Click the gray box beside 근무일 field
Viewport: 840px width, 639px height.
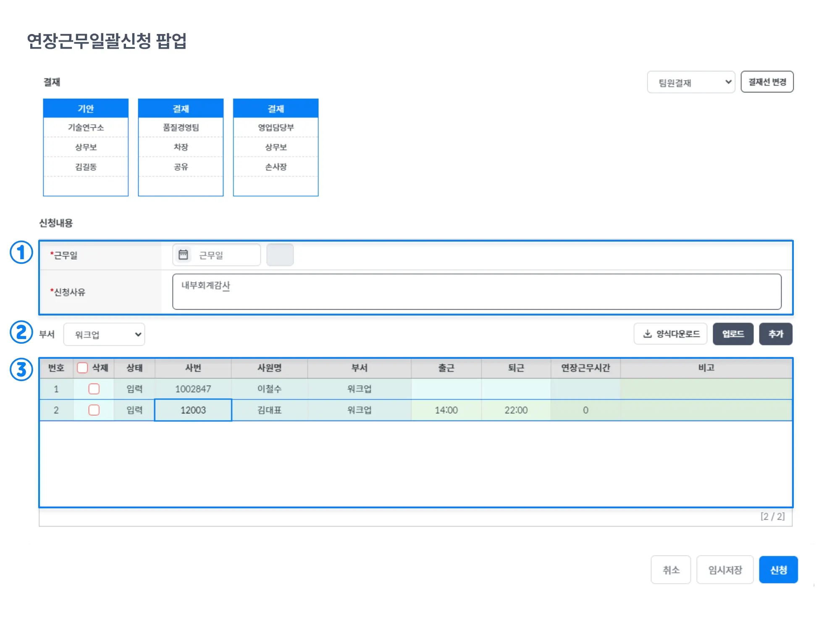(x=280, y=255)
